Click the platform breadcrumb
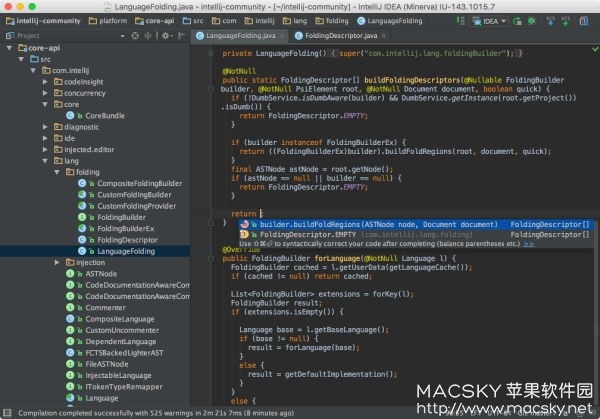Image resolution: width=600 pixels, height=419 pixels. (x=108, y=21)
